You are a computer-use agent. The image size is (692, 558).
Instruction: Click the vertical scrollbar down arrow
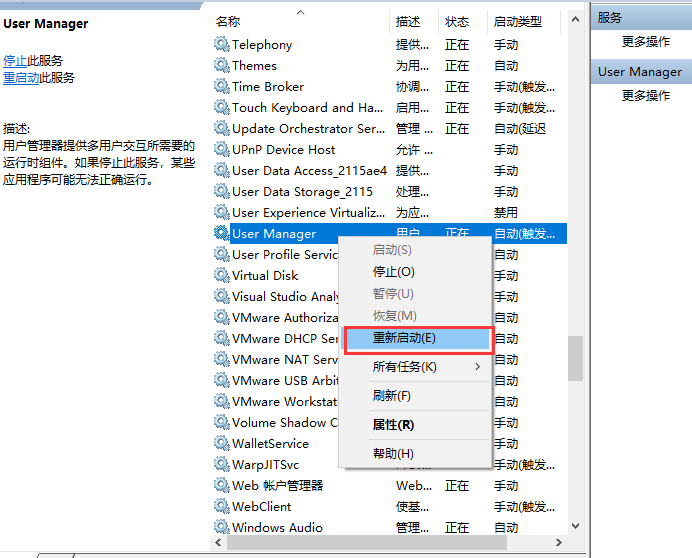pos(575,525)
